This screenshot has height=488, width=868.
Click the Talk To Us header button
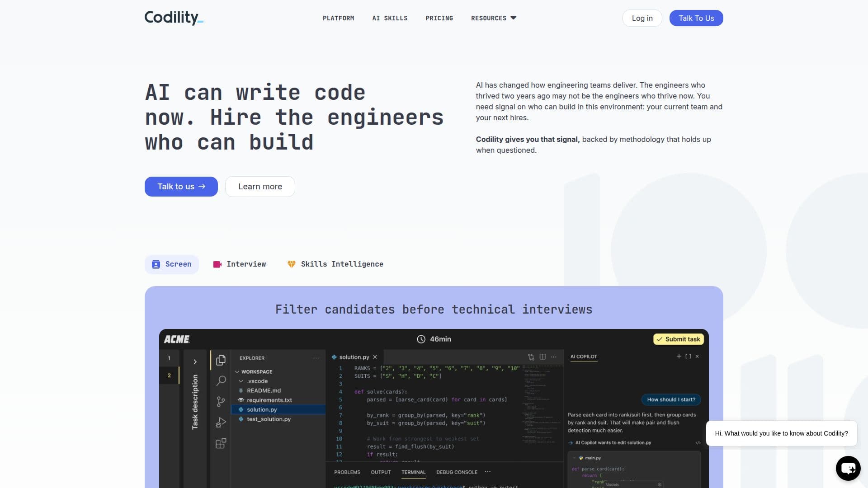[696, 18]
